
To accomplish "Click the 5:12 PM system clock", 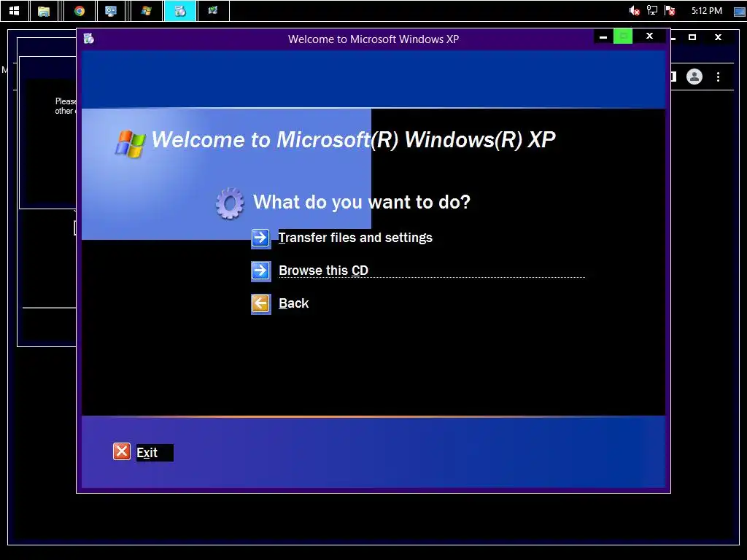I will [706, 10].
